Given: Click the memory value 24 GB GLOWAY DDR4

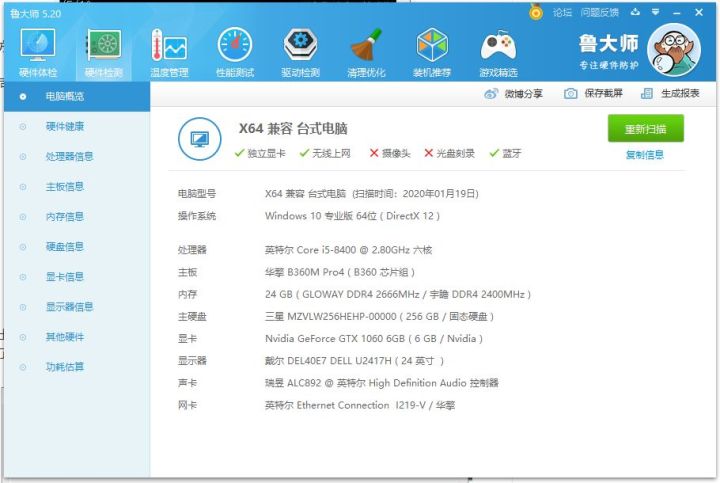Looking at the screenshot, I should click(398, 294).
